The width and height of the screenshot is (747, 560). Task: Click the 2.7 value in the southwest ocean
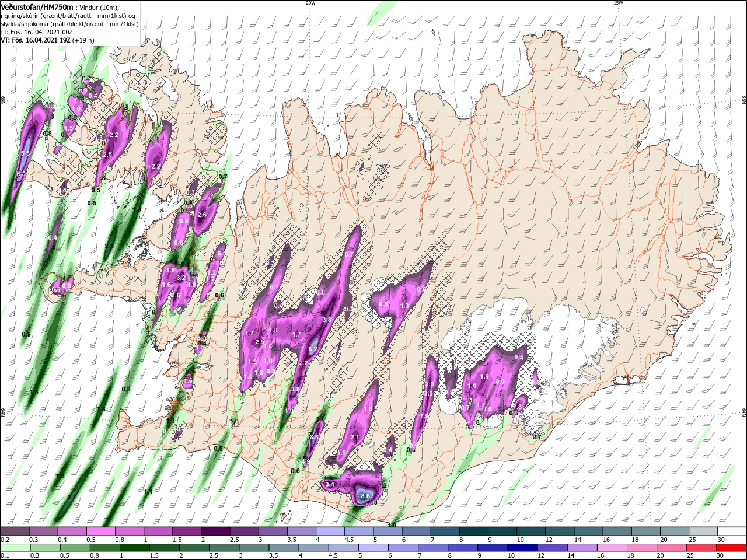[72, 497]
